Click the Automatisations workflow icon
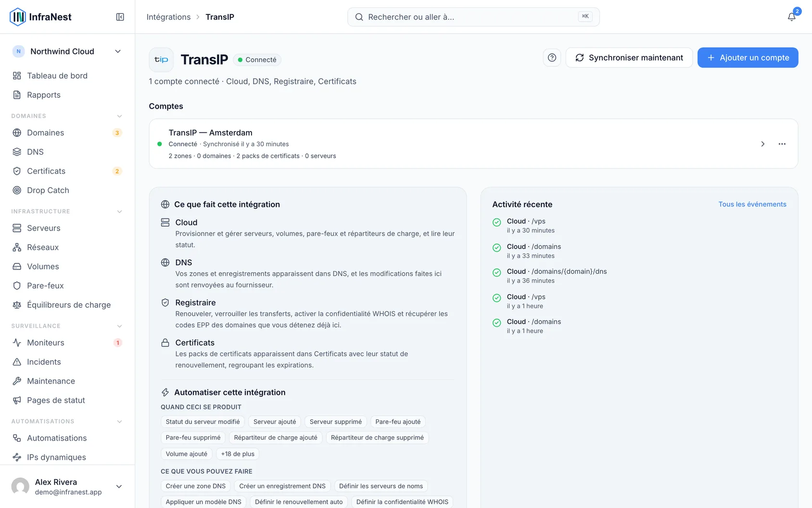The image size is (812, 508). (x=17, y=438)
